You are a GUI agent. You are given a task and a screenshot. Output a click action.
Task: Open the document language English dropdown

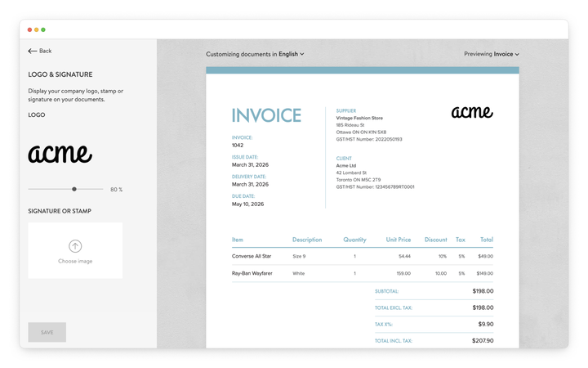(x=291, y=54)
